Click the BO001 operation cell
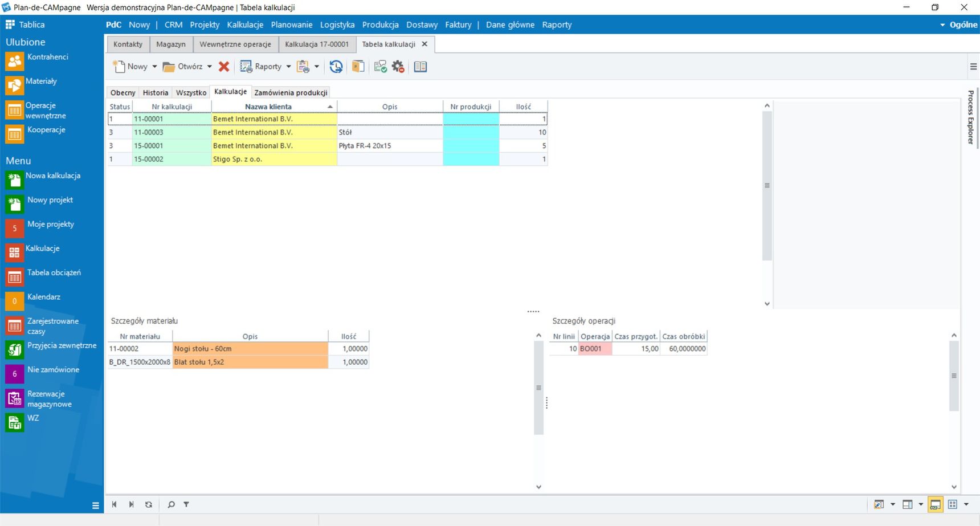Image resolution: width=980 pixels, height=526 pixels. pyautogui.click(x=595, y=349)
